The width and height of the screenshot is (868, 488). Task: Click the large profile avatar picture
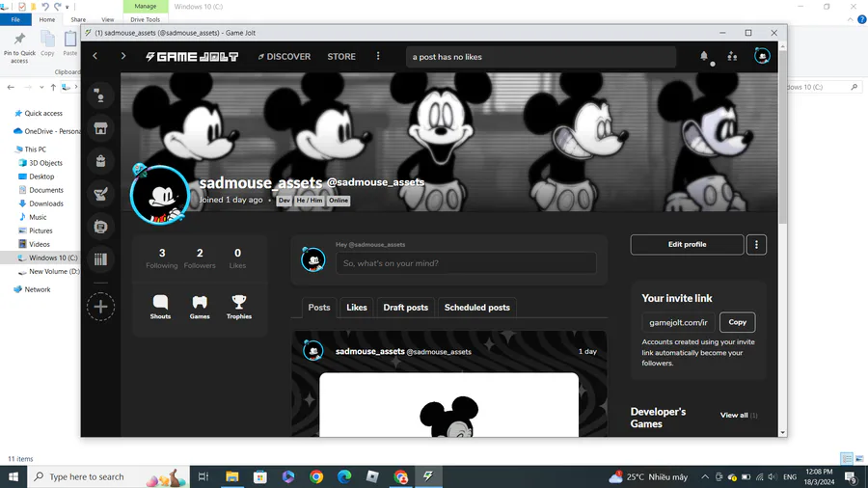pyautogui.click(x=159, y=195)
